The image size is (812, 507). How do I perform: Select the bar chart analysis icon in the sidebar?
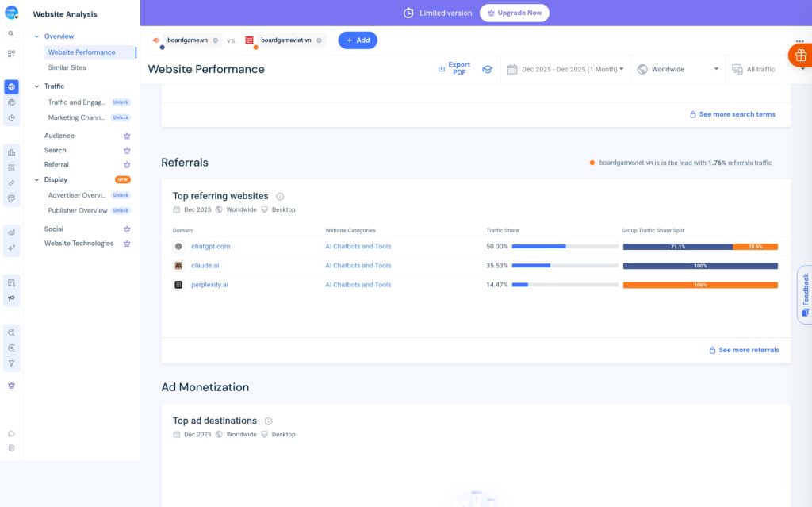(11, 152)
